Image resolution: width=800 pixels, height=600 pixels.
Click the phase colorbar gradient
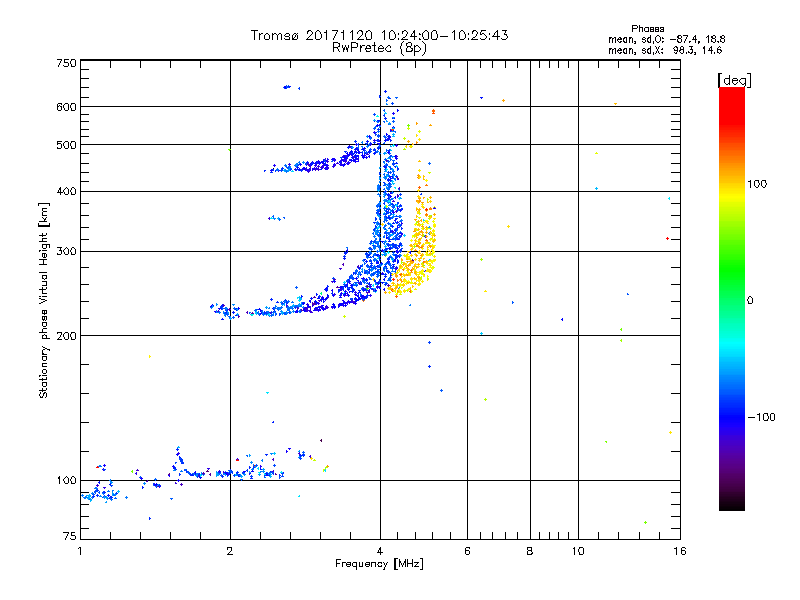(x=732, y=299)
